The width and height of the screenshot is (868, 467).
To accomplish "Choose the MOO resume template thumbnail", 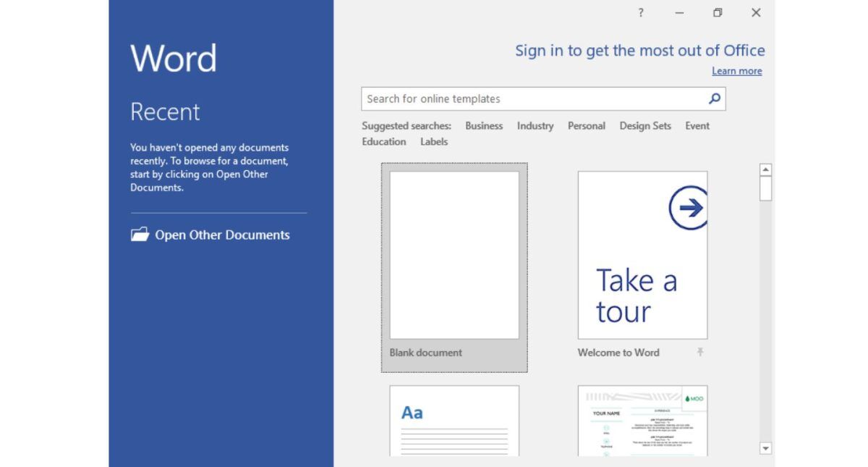I will point(642,421).
